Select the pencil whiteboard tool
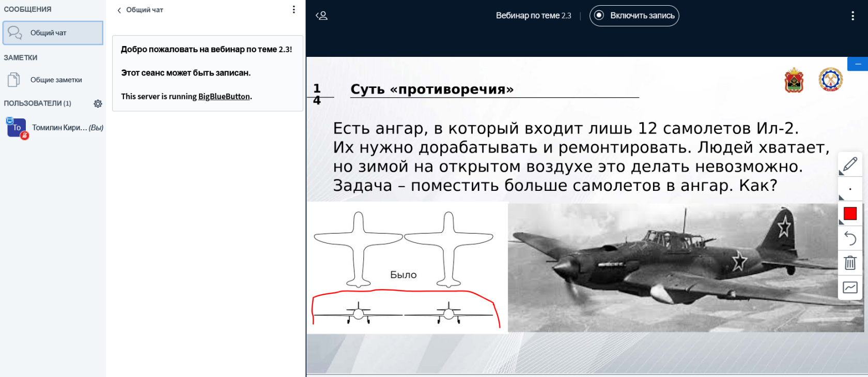This screenshot has width=868, height=377. [x=850, y=164]
